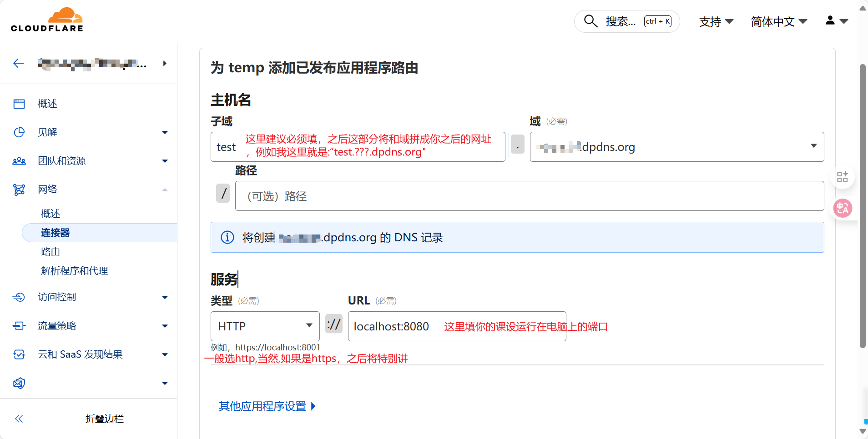This screenshot has height=439, width=868.
Task: Click the 概述 window icon in sidebar
Action: click(x=19, y=104)
